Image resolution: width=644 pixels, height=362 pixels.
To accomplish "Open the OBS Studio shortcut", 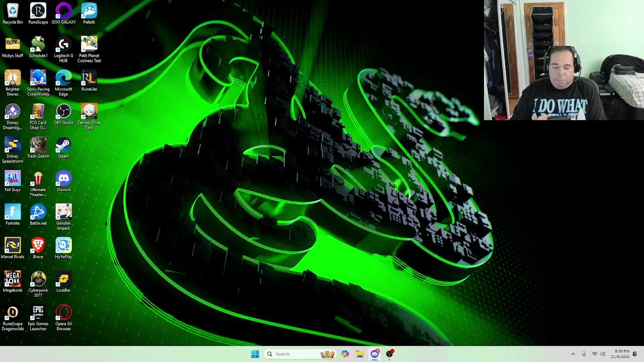I will click(x=63, y=114).
